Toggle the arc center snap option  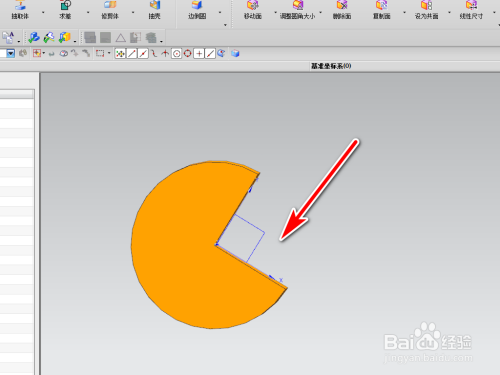(x=176, y=53)
